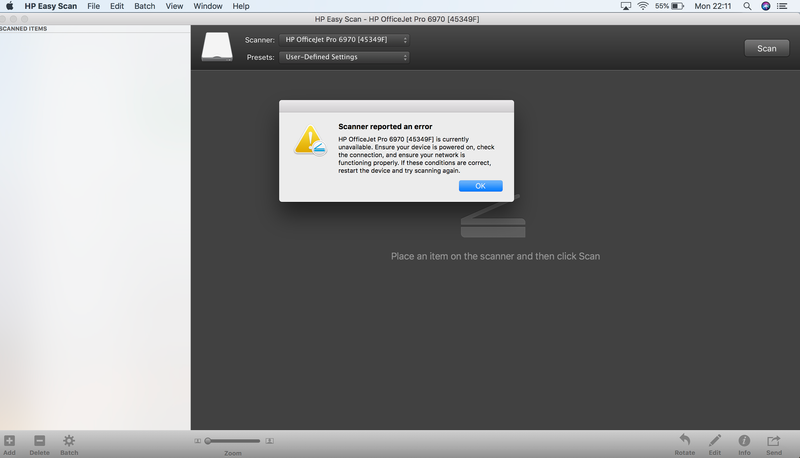
Task: Click the zoom in large thumbnail icon
Action: 269,441
